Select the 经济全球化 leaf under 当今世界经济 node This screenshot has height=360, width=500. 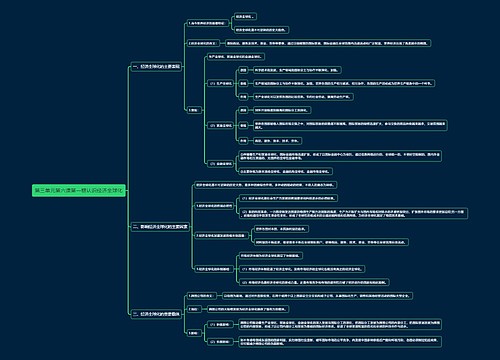coord(245,16)
